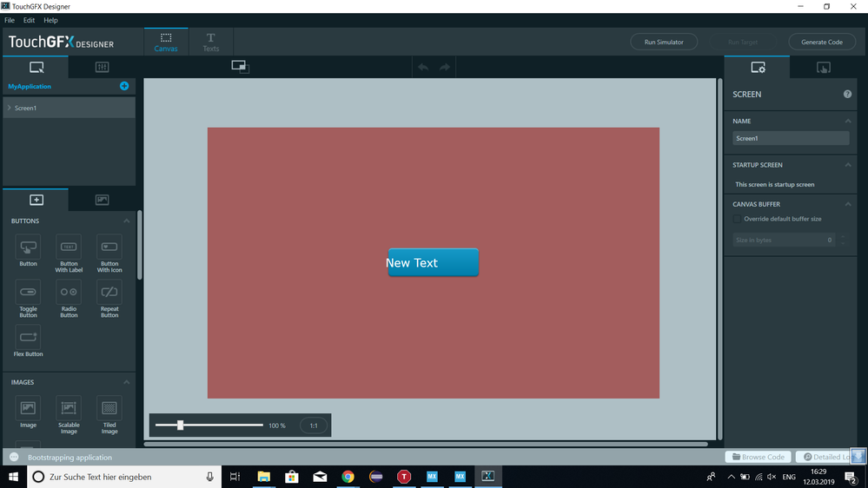Switch to the Images tab icon

click(x=102, y=200)
